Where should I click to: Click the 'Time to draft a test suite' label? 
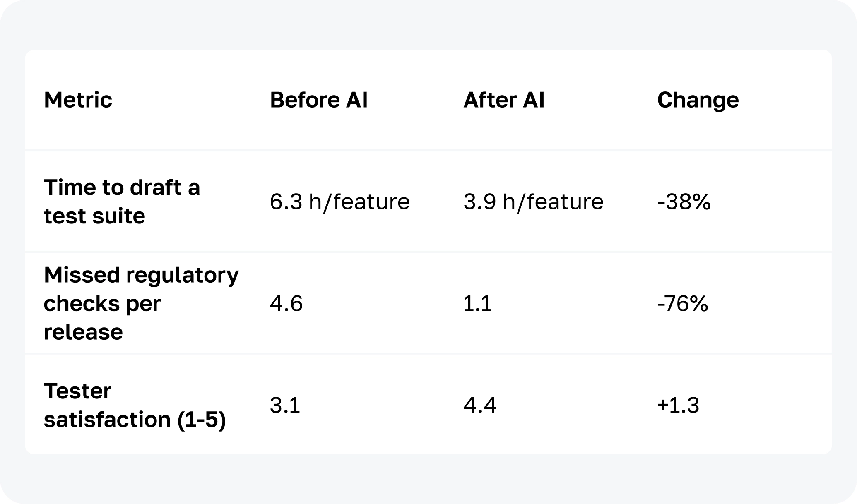coord(122,202)
